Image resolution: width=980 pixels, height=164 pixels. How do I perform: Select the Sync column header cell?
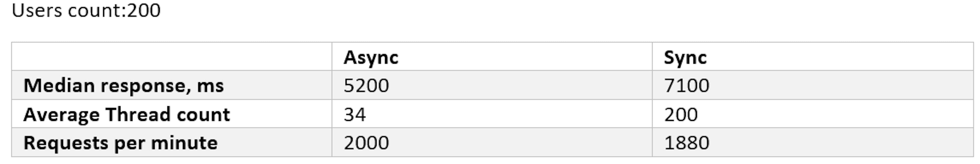(685, 57)
